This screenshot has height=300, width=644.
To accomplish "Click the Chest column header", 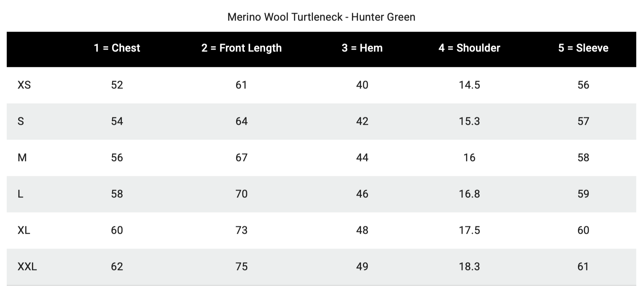I will click(x=117, y=48).
